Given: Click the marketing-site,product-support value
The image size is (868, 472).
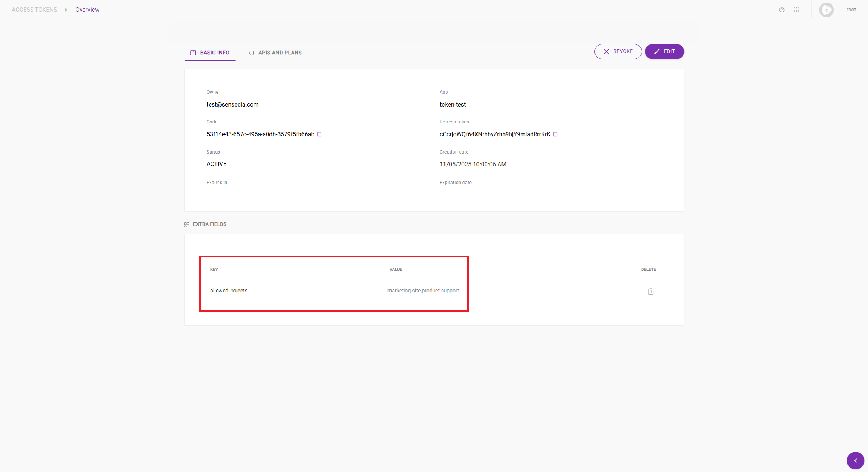Looking at the screenshot, I should point(423,291).
